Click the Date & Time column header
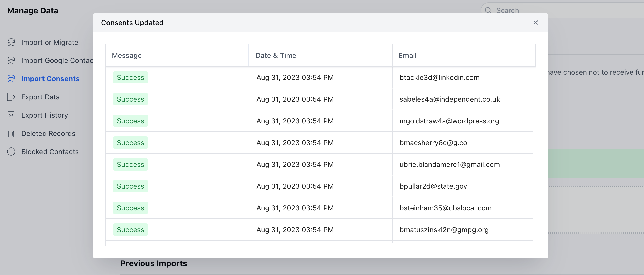Viewport: 644px width, 275px height. coord(275,55)
